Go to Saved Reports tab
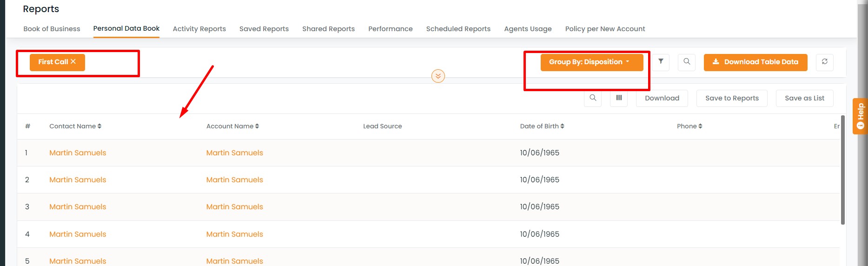This screenshot has width=868, height=266. point(264,29)
